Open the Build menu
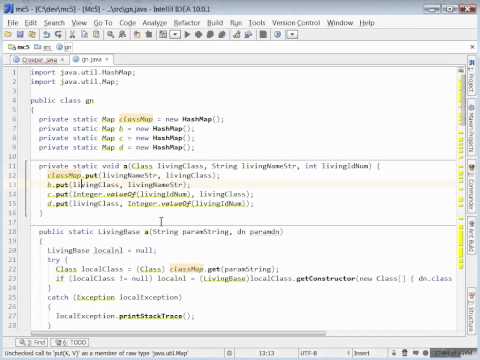480x360 pixels. (x=215, y=23)
